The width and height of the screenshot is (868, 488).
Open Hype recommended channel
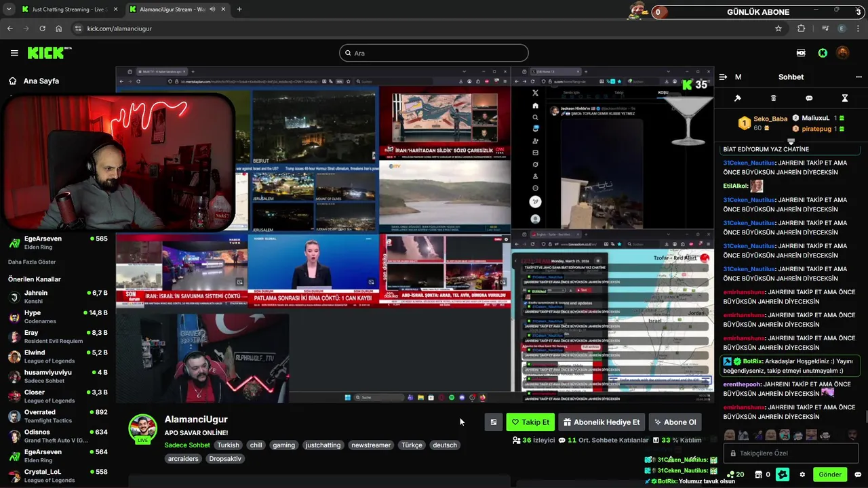(58, 317)
